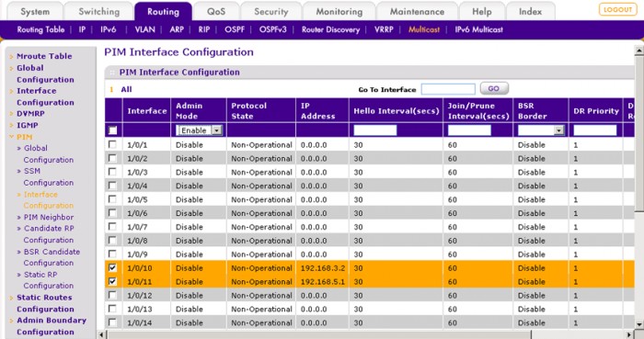Click the Hello Interval input field
644x339 pixels.
(375, 130)
